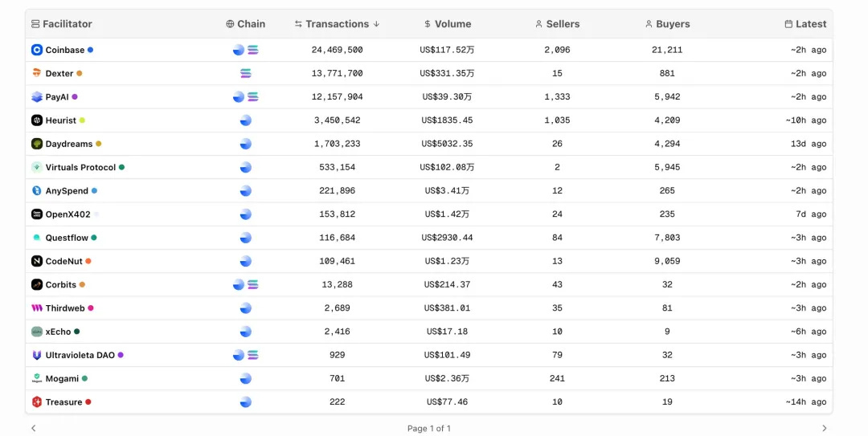Click the buyers value 7,803

[x=667, y=238]
